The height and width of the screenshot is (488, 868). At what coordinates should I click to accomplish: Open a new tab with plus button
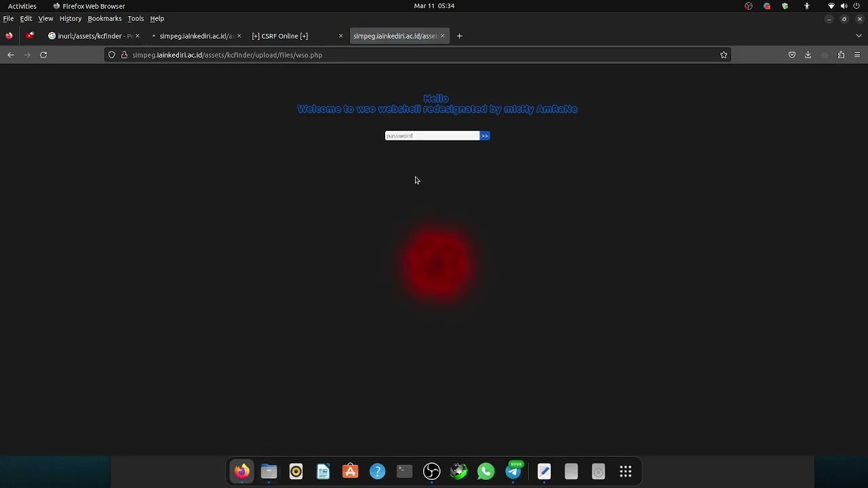459,36
